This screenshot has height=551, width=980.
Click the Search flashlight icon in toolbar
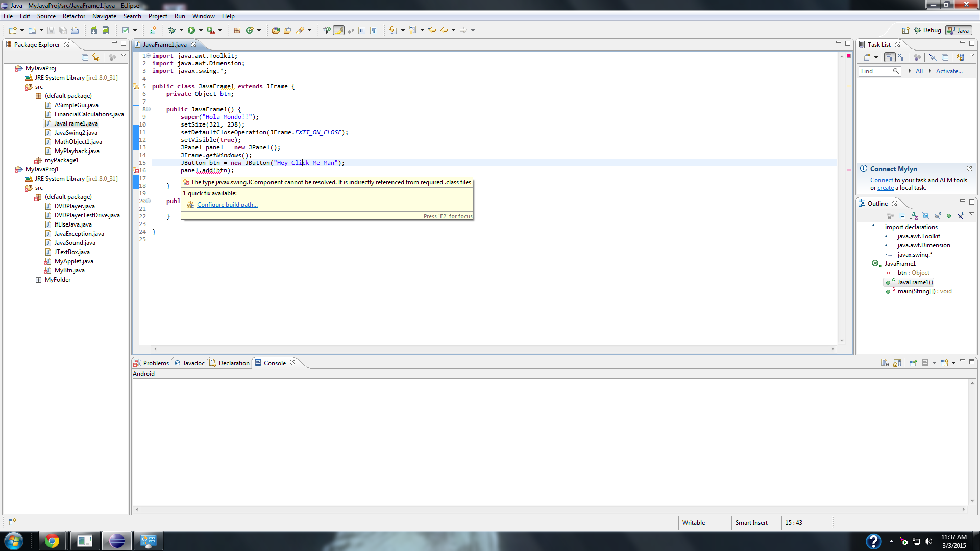pyautogui.click(x=300, y=31)
